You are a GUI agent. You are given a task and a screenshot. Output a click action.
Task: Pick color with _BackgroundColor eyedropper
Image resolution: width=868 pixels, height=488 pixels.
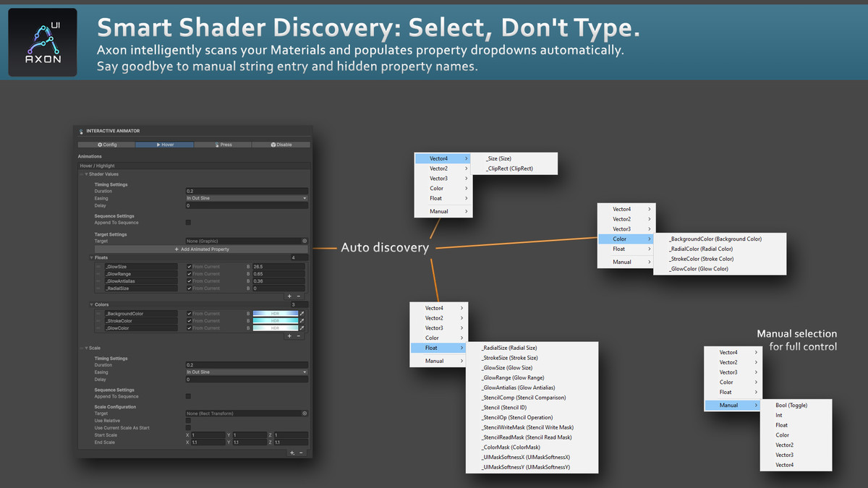point(302,314)
